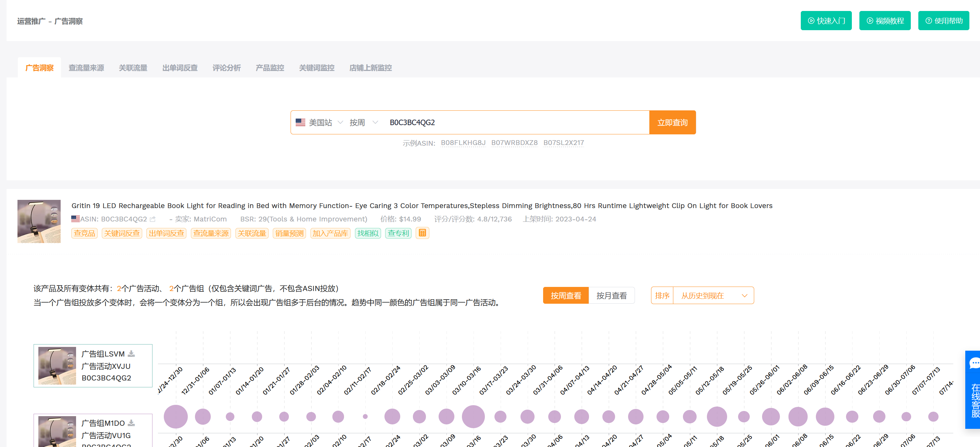Click the 查流量来源 tag under product title

pyautogui.click(x=211, y=233)
